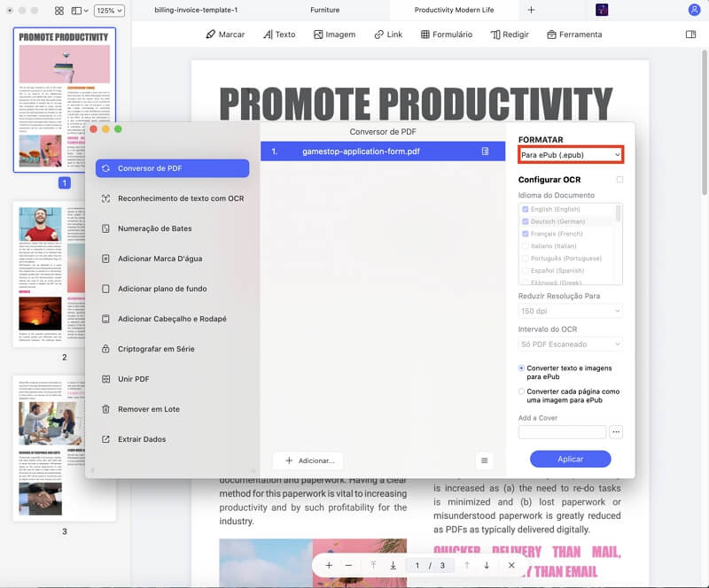The width and height of the screenshot is (709, 588).
Task: Click the Add a Cover input field
Action: tap(562, 432)
